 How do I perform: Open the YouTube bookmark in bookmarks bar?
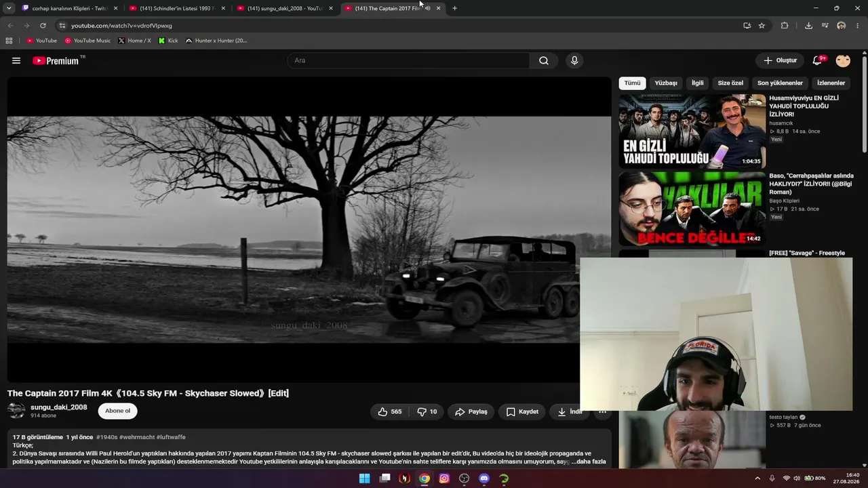click(41, 41)
